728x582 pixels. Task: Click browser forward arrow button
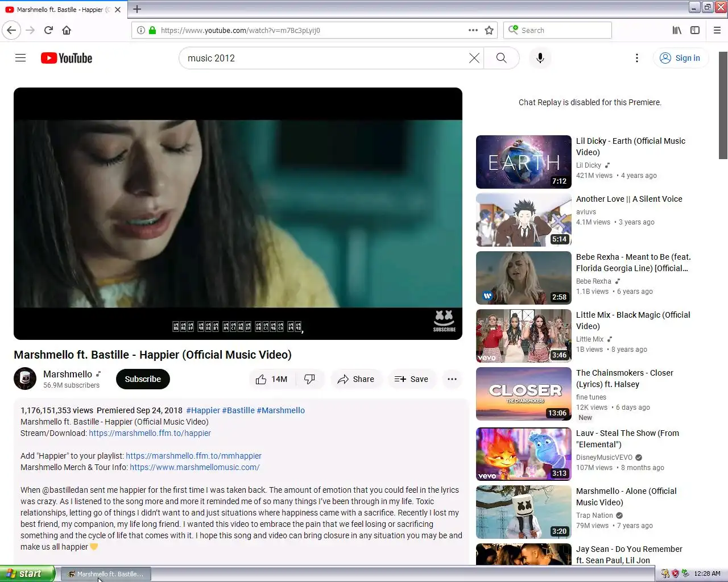click(30, 30)
